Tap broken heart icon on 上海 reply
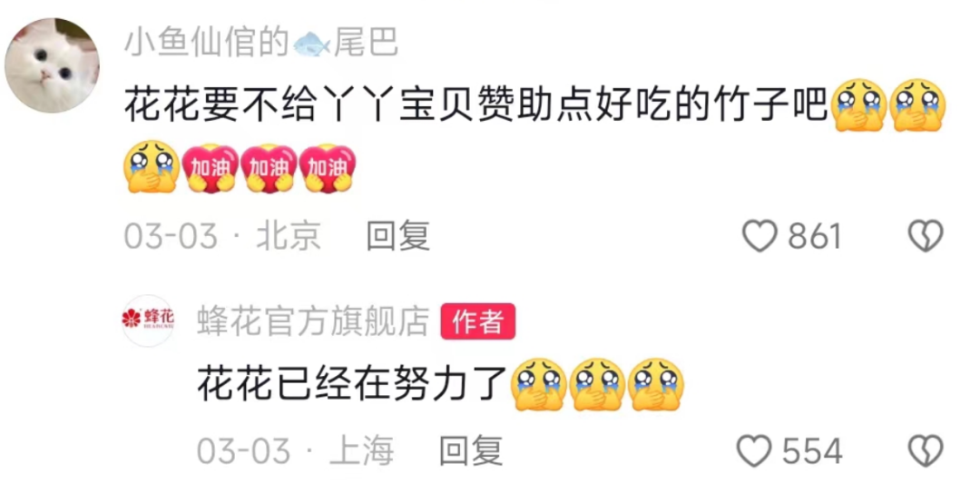 click(x=926, y=451)
